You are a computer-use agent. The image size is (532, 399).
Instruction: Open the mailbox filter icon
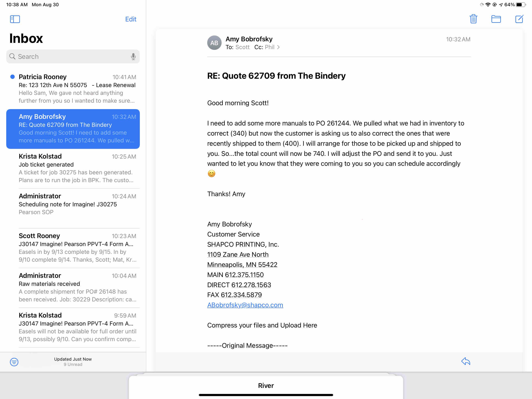14,362
